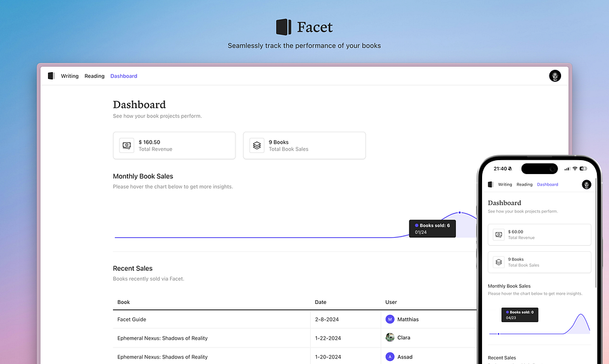Click the Facet book logo in the dashboard navbar
This screenshot has width=609, height=364.
51,76
